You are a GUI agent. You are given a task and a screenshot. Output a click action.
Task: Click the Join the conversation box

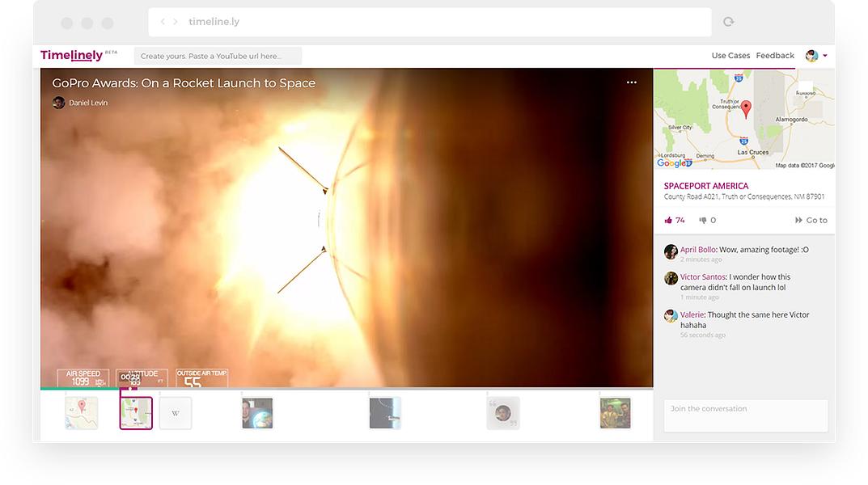point(746,415)
